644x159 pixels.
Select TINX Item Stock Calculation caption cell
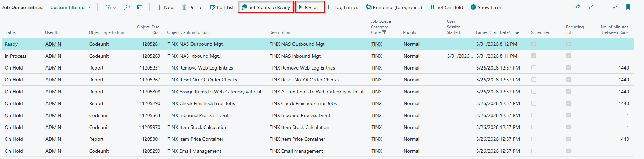[x=197, y=127]
